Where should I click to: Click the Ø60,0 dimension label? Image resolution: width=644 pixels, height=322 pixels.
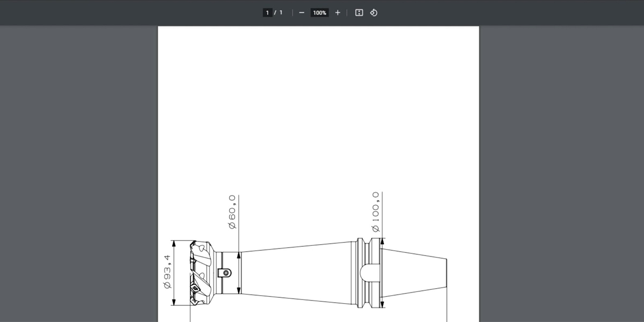pyautogui.click(x=232, y=212)
